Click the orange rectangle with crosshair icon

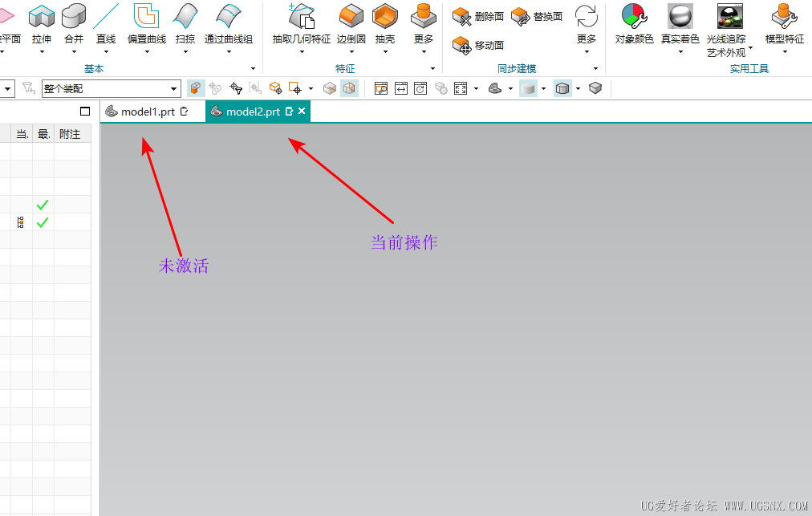pyautogui.click(x=295, y=88)
